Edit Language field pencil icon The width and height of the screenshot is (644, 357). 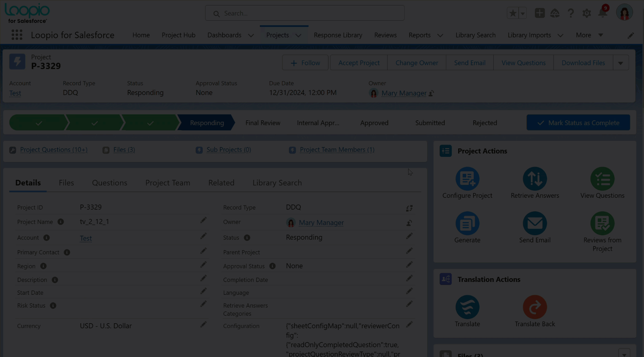[409, 291]
